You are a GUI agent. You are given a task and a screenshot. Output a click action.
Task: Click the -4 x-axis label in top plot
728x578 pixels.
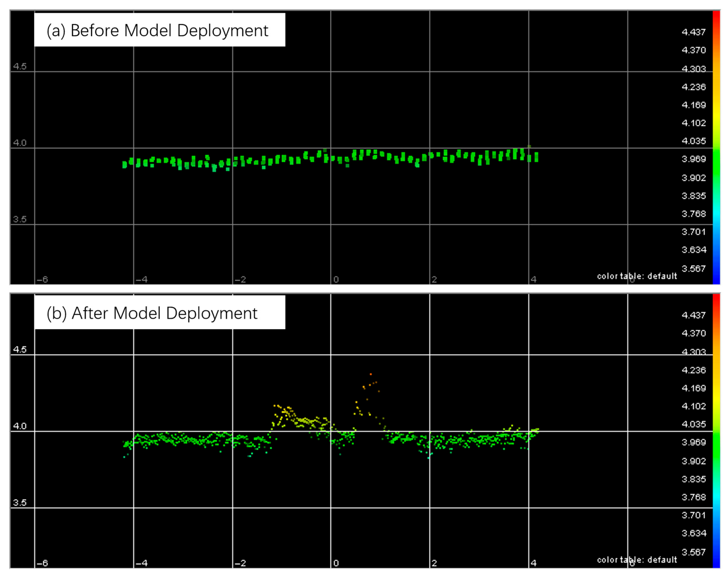(x=141, y=279)
